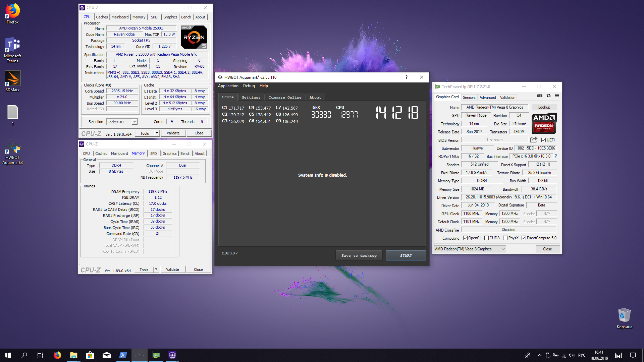Switch to Compare Online tab
The width and height of the screenshot is (644, 362).
click(x=285, y=97)
